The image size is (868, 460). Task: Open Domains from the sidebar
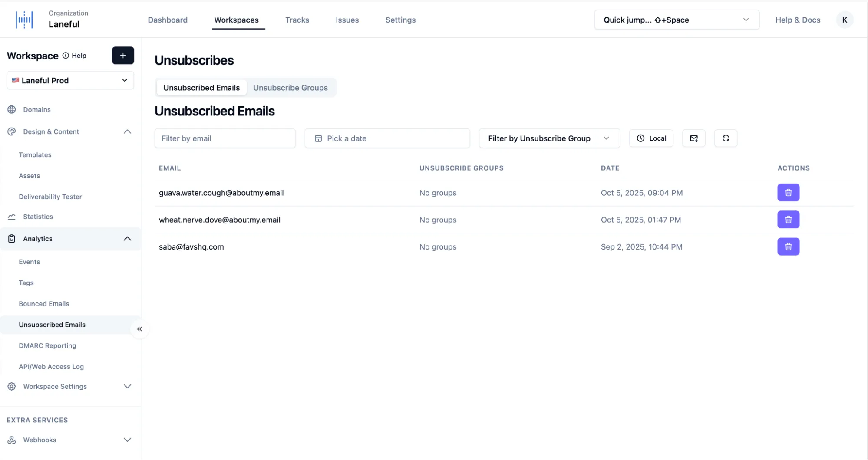click(x=37, y=110)
